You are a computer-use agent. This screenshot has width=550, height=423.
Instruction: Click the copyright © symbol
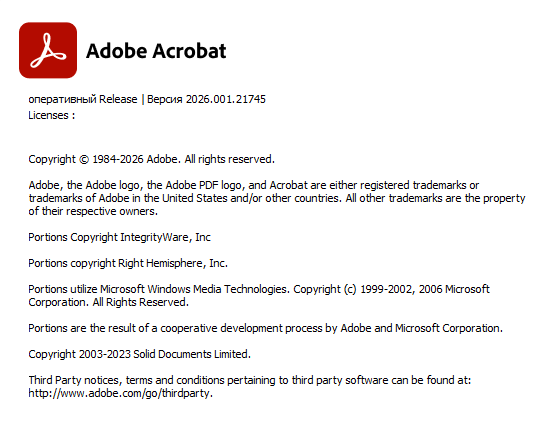click(x=84, y=160)
